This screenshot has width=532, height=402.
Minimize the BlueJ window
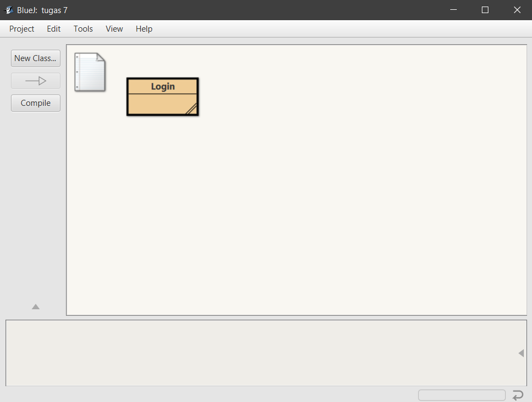coord(454,10)
